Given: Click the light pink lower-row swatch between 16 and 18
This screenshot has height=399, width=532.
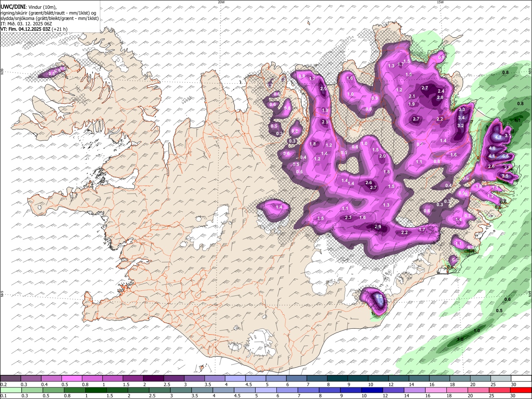Looking at the screenshot, I should click(x=436, y=390).
